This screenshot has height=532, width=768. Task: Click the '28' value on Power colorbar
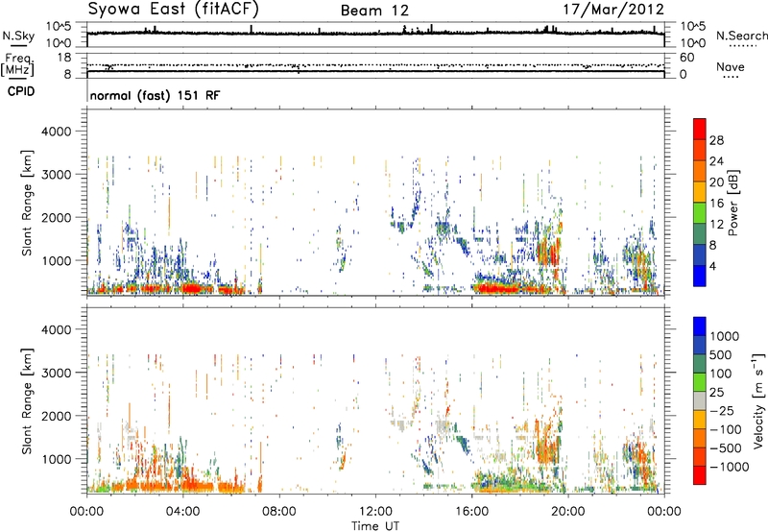[x=716, y=140]
